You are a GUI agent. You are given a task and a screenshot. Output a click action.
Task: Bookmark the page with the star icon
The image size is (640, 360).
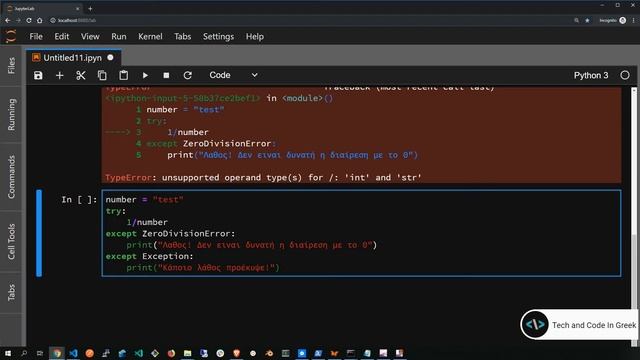[x=587, y=20]
